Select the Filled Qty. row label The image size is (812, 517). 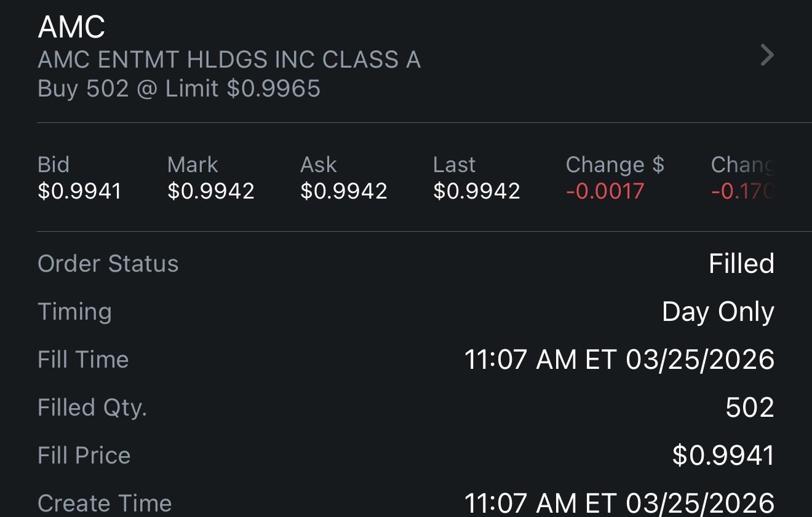click(x=92, y=408)
